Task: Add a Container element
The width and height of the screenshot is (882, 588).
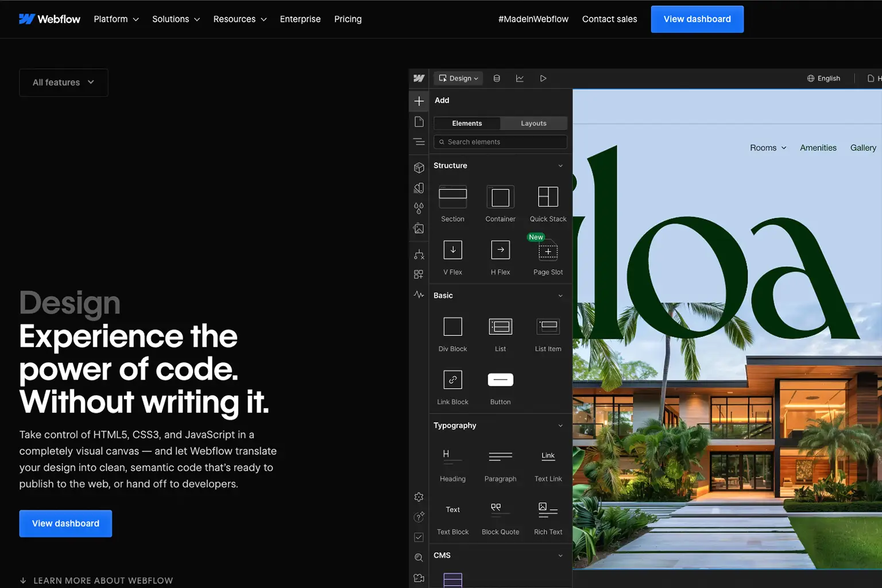Action: coord(500,204)
